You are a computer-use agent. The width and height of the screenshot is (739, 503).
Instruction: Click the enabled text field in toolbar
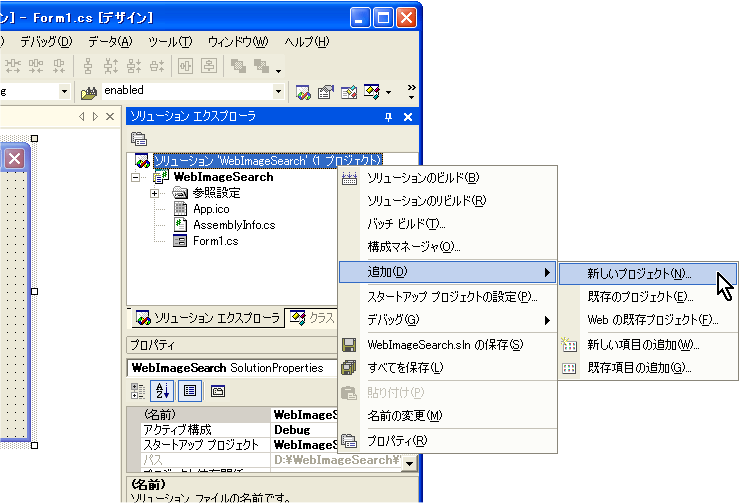click(x=187, y=91)
